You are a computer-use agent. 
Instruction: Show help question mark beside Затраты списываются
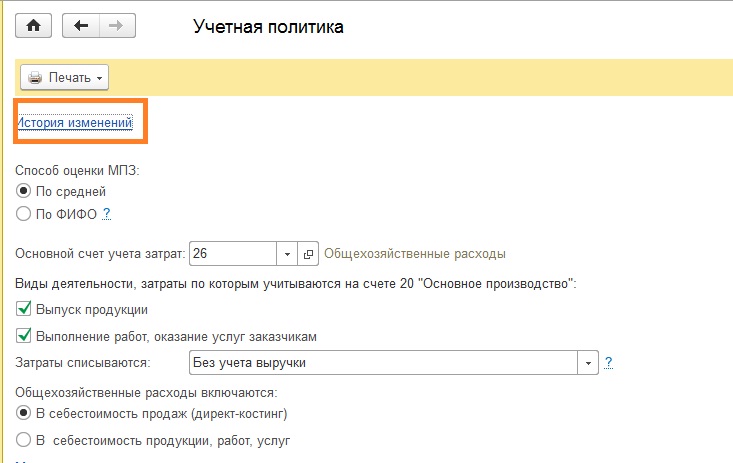(x=608, y=362)
